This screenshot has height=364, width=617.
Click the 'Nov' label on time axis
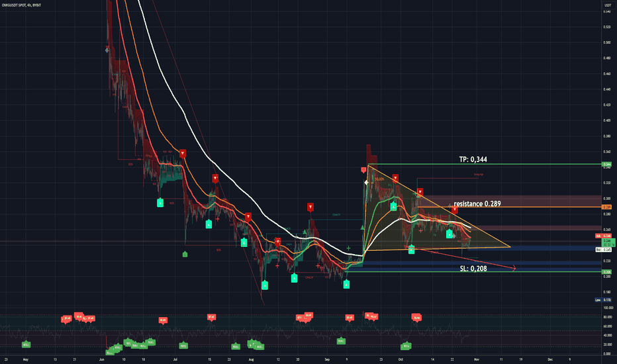point(477,359)
